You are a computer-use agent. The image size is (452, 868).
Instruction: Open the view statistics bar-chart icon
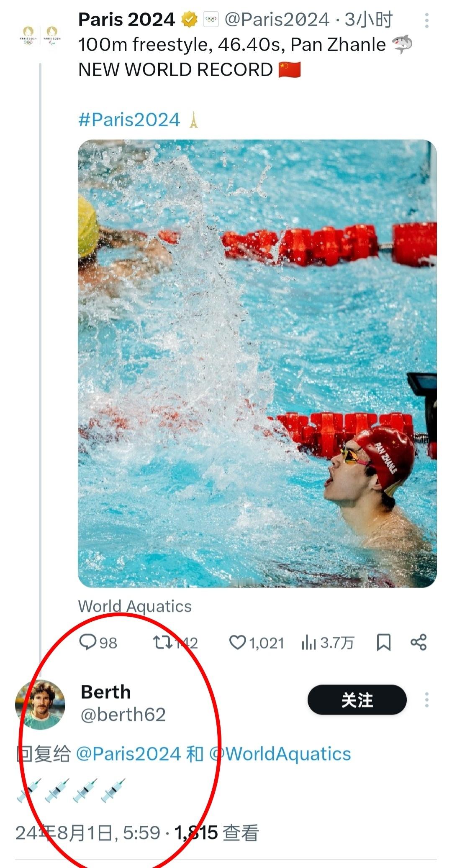(x=308, y=642)
